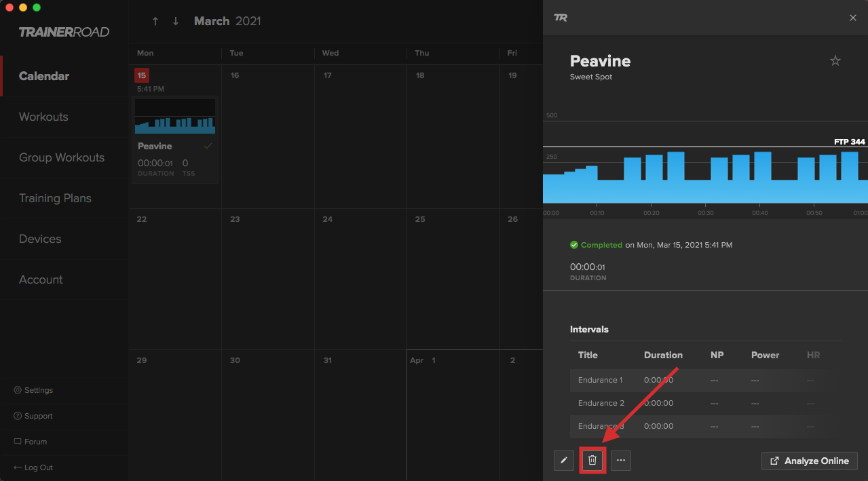This screenshot has width=868, height=481.
Task: Click the FTP 344 label on chart
Action: [x=850, y=142]
